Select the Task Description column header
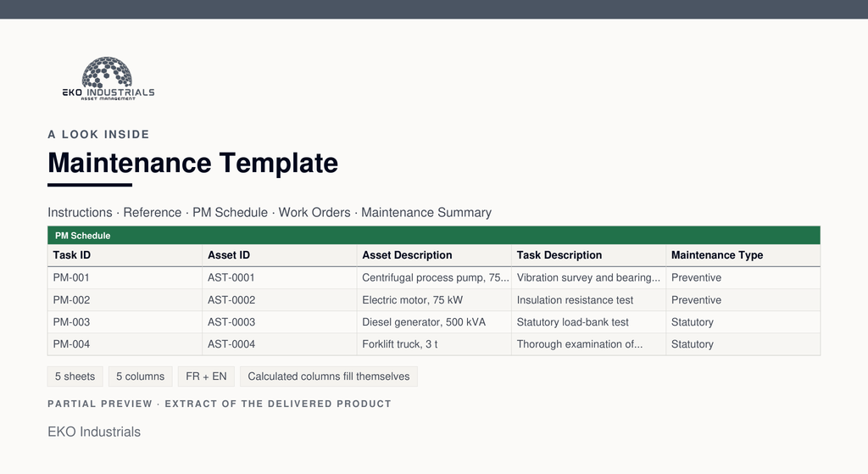The image size is (868, 474). (588, 255)
